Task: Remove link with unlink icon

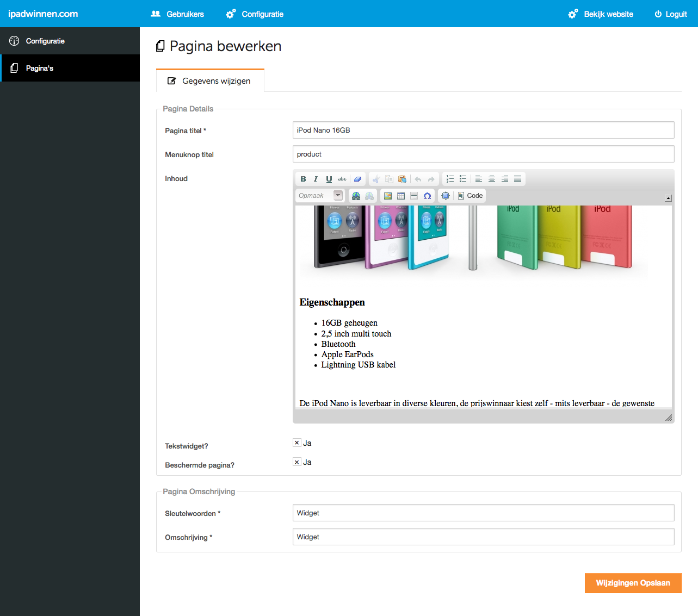Action: click(x=369, y=196)
